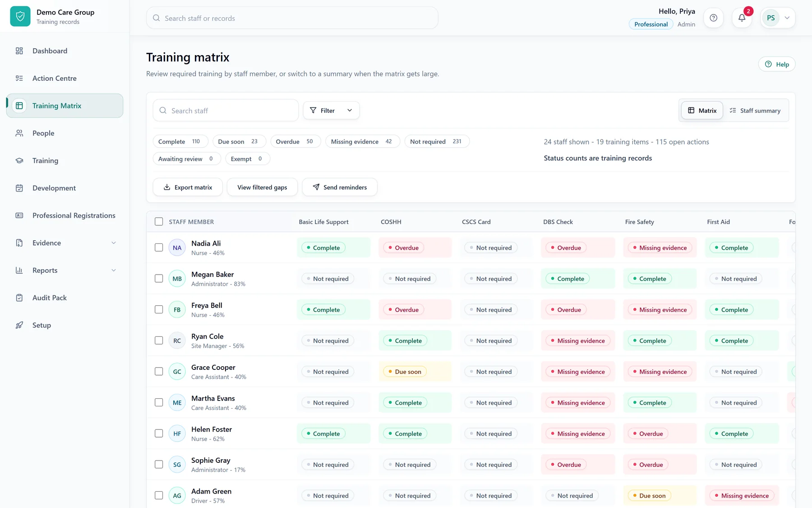Click Export matrix button

188,187
